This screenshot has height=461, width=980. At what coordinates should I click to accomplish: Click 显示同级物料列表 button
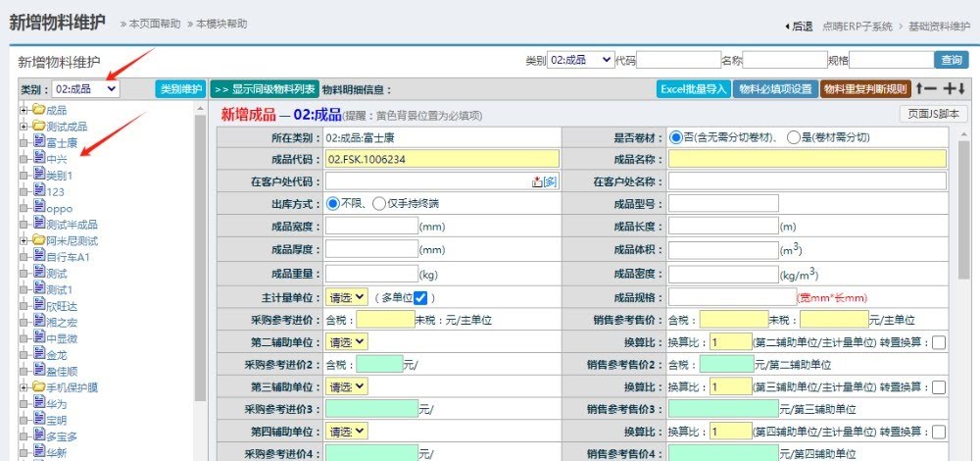point(265,89)
